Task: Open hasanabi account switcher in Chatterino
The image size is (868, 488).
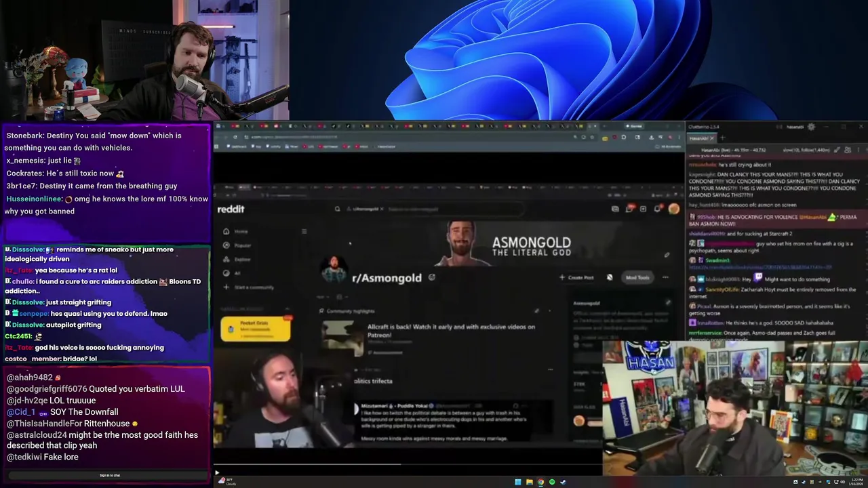Action: [795, 127]
